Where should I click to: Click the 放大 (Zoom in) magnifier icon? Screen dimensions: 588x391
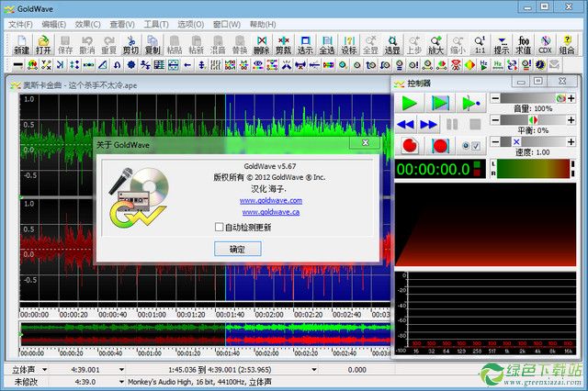click(x=435, y=45)
